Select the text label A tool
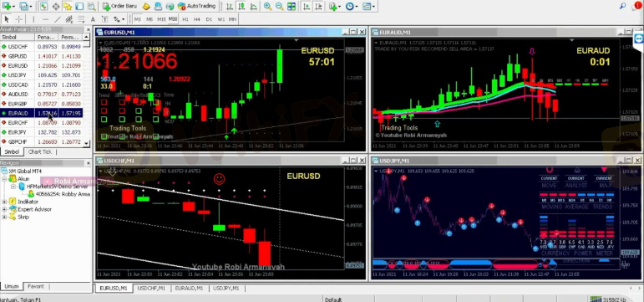644x302 pixels. point(93,19)
